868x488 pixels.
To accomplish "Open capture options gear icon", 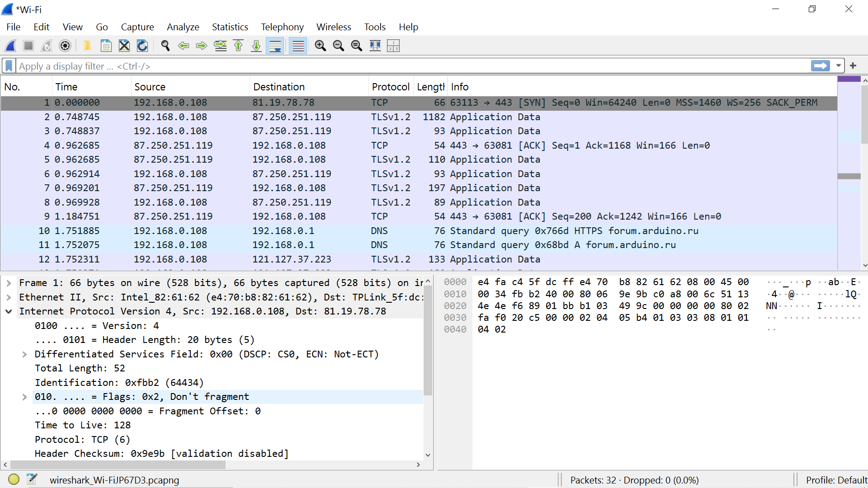I will pos(65,46).
